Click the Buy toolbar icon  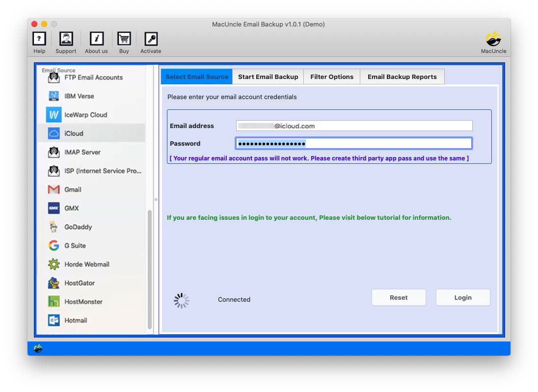(x=124, y=42)
